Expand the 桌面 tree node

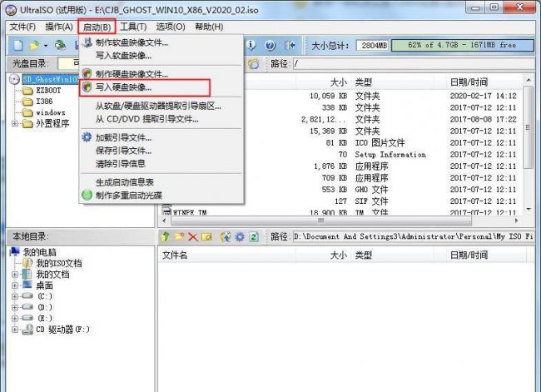pyautogui.click(x=15, y=285)
